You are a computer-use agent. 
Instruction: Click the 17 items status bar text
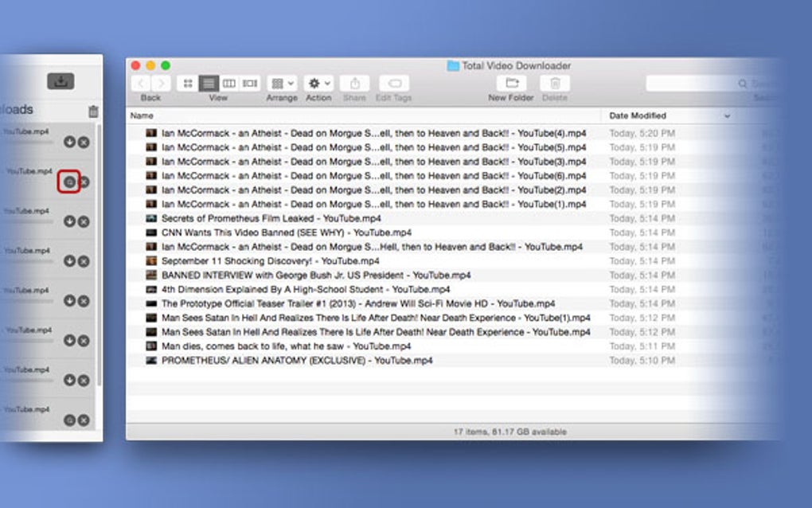point(510,432)
